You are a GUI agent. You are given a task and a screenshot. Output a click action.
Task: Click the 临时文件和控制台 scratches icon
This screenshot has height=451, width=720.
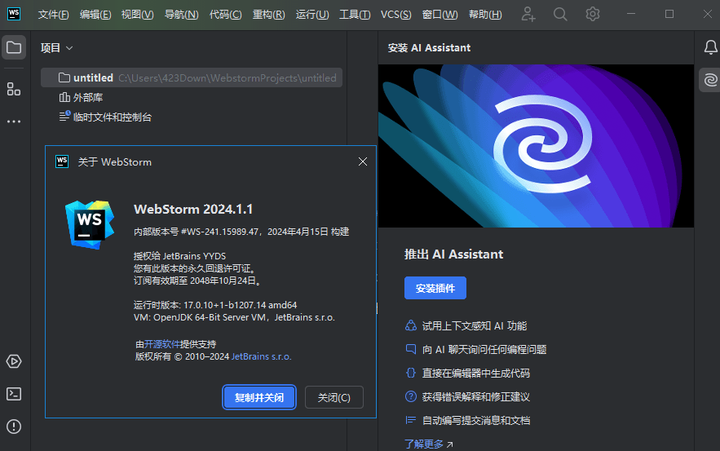point(64,117)
